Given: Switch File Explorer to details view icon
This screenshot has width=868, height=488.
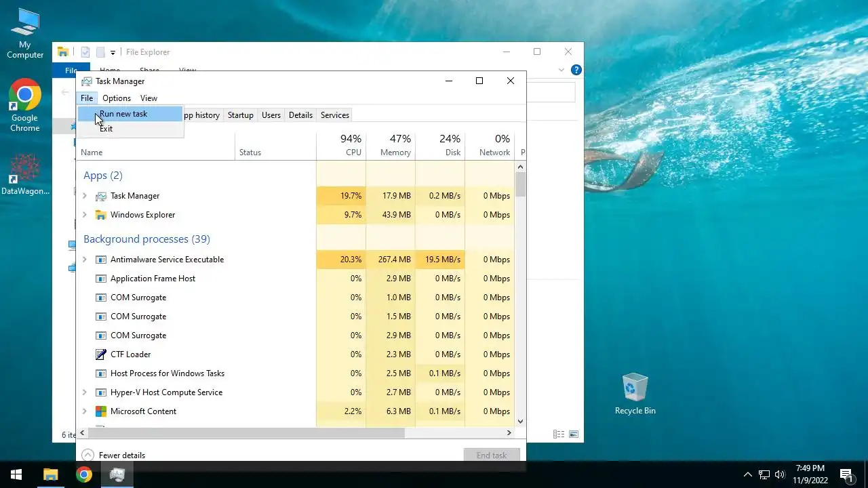Looking at the screenshot, I should pyautogui.click(x=559, y=434).
